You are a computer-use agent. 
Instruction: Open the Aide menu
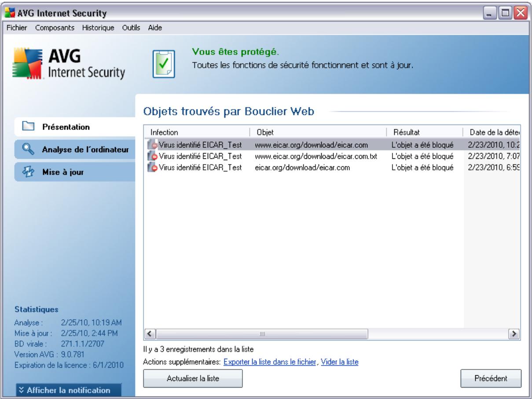(154, 28)
